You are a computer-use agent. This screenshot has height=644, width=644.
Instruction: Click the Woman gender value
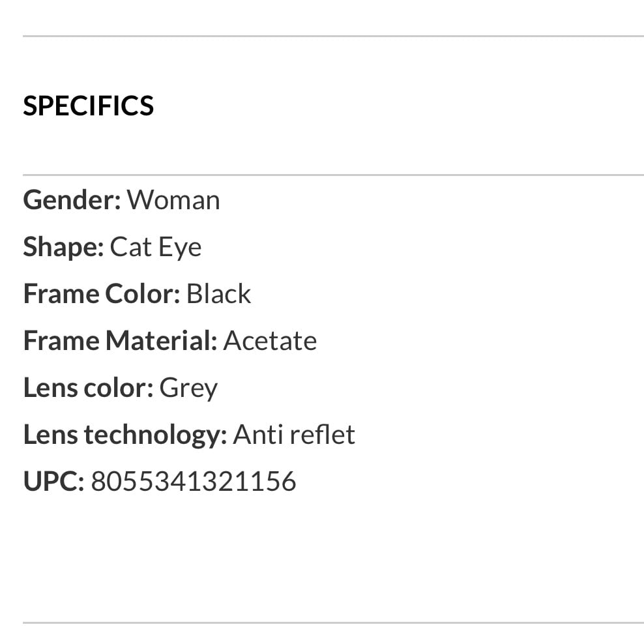click(x=173, y=200)
